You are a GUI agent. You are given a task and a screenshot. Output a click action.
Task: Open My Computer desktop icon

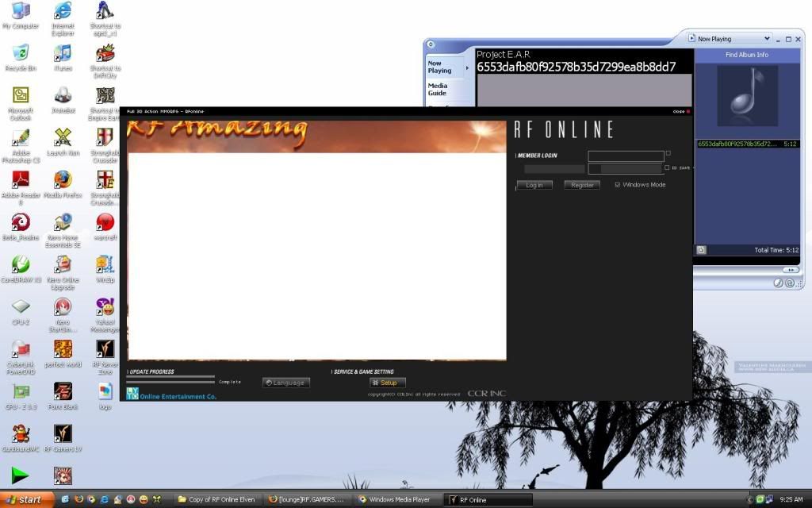click(x=21, y=16)
